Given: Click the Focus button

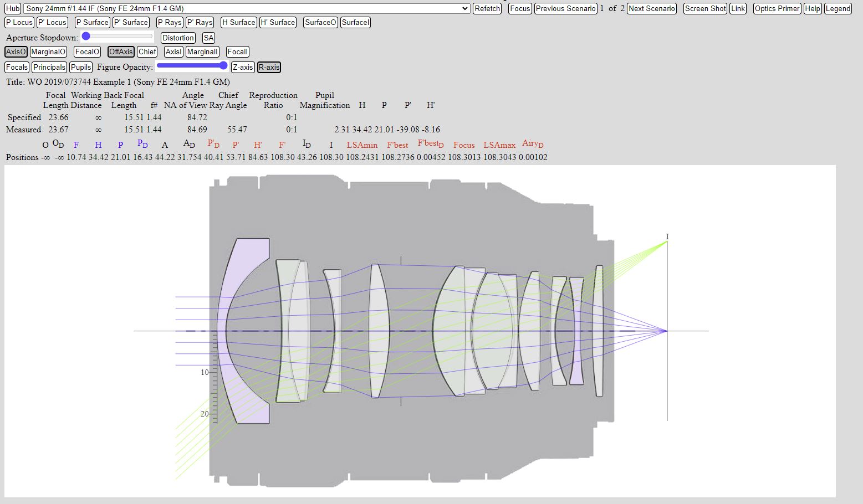Looking at the screenshot, I should (520, 8).
